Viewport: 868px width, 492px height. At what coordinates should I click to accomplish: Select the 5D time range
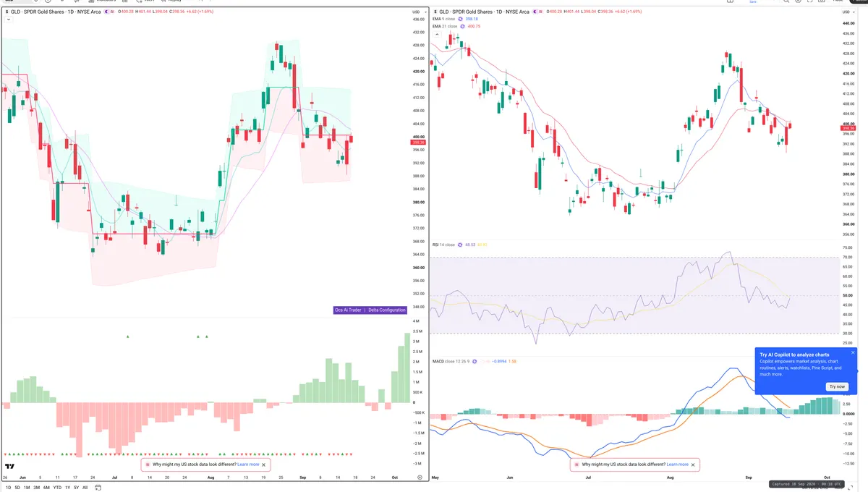(16, 488)
